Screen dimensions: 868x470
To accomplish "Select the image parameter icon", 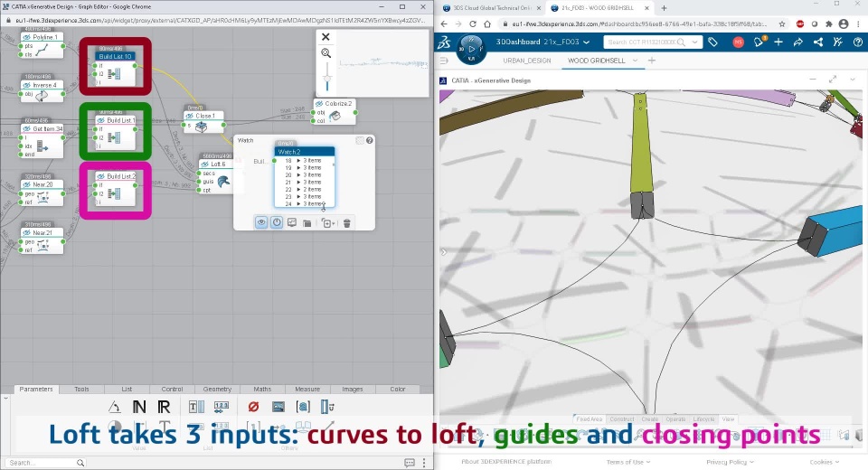I will tap(278, 407).
